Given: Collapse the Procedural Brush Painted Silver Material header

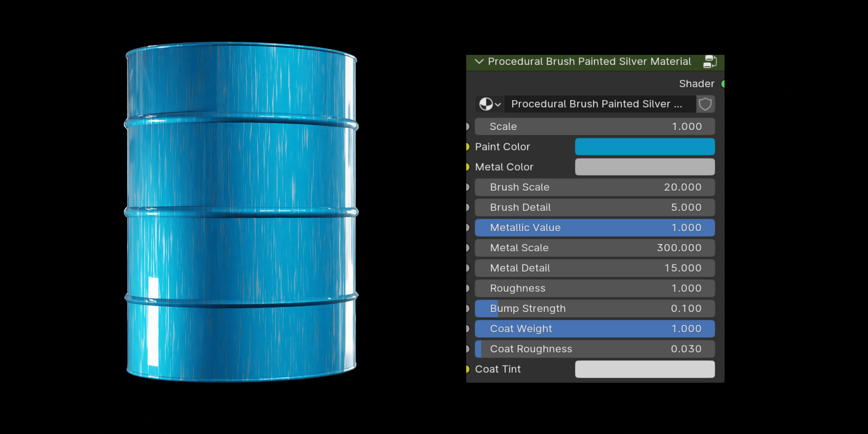Looking at the screenshot, I should (x=479, y=61).
